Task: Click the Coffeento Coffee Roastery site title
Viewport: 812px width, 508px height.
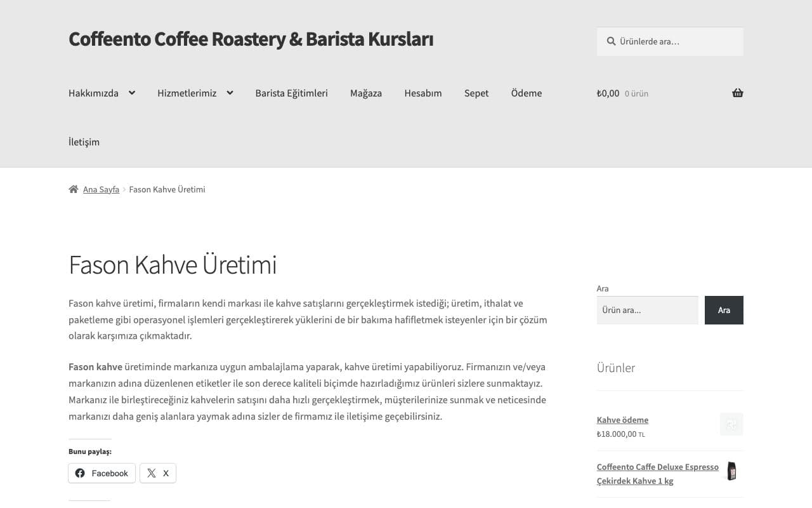Action: pos(251,39)
